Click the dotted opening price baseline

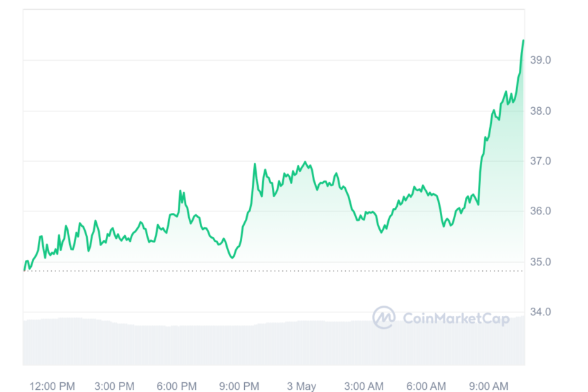pos(274,270)
